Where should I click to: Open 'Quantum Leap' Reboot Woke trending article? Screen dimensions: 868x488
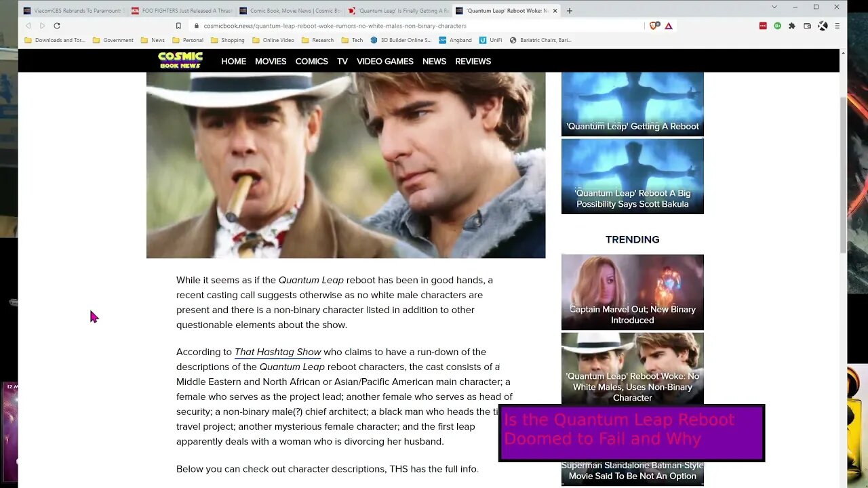pos(633,368)
